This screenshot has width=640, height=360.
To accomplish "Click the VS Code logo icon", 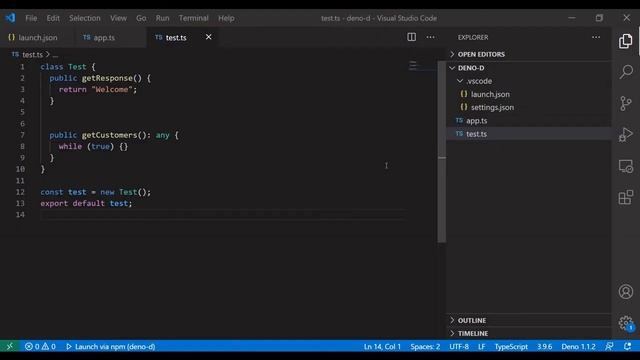I will pos(11,18).
